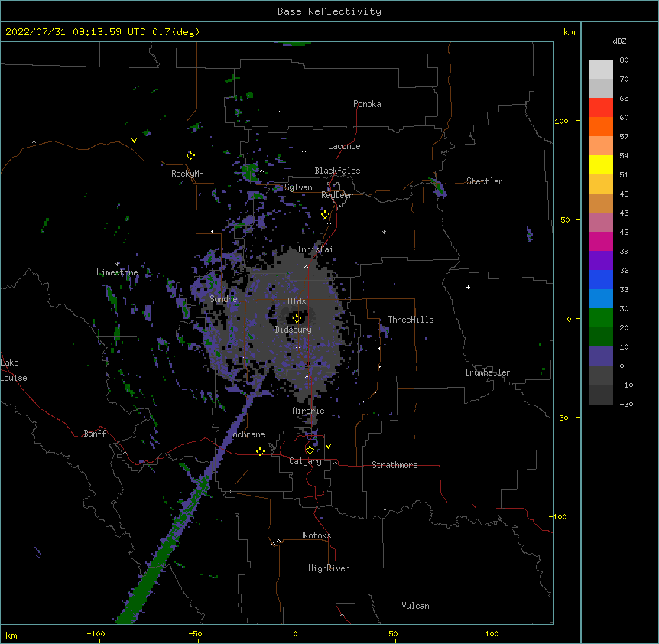Click the Sundre city label
This screenshot has width=659, height=644.
tap(223, 299)
